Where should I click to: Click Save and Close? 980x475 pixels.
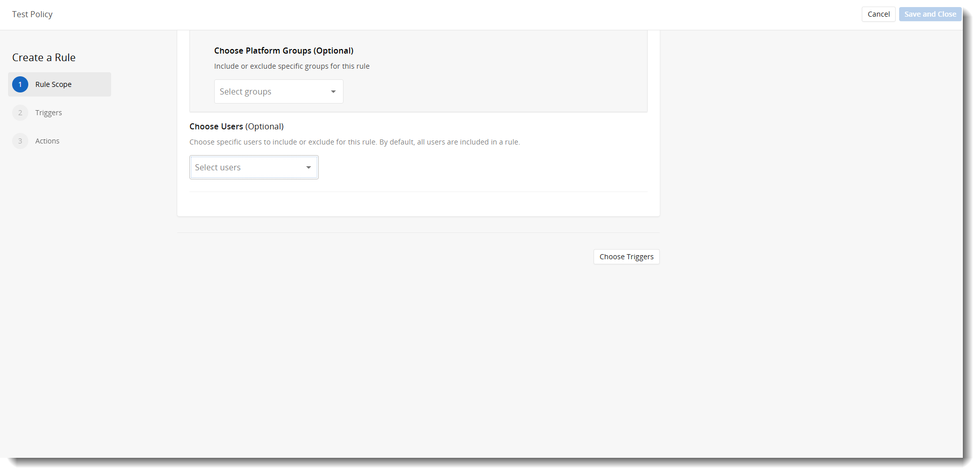[930, 14]
